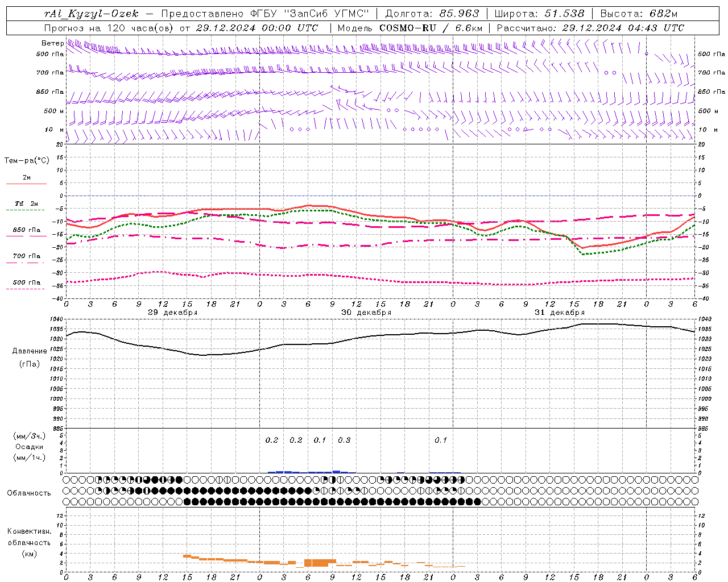Select the provider text ФГБУ "ЗапСиб УГМС"
The image size is (728, 582).
click(309, 14)
